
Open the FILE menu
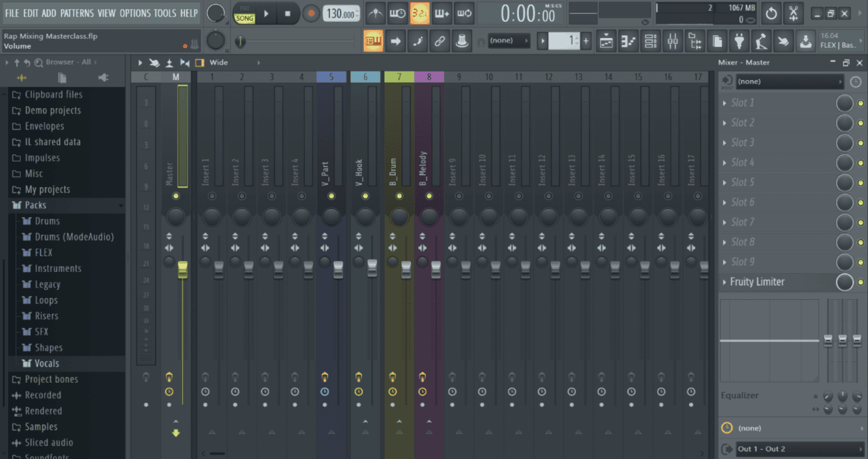[x=12, y=13]
